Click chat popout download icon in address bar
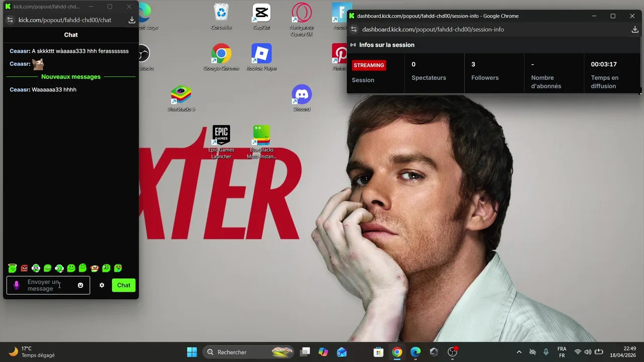644x362 pixels. pos(132,20)
